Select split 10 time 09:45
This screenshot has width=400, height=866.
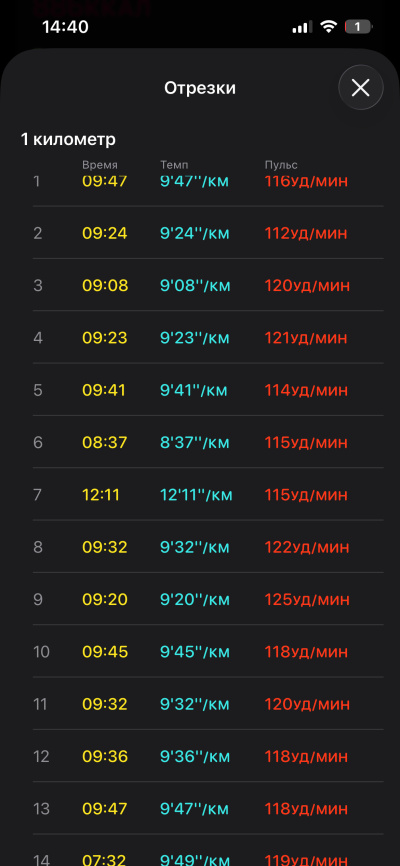click(105, 652)
